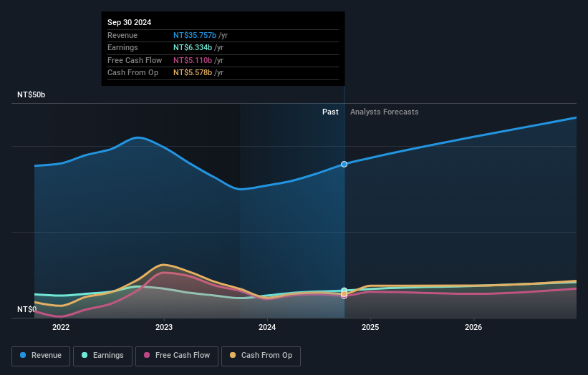The height and width of the screenshot is (375, 588).
Task: Click the Free Cash Flow label in tooltip
Action: pos(135,60)
